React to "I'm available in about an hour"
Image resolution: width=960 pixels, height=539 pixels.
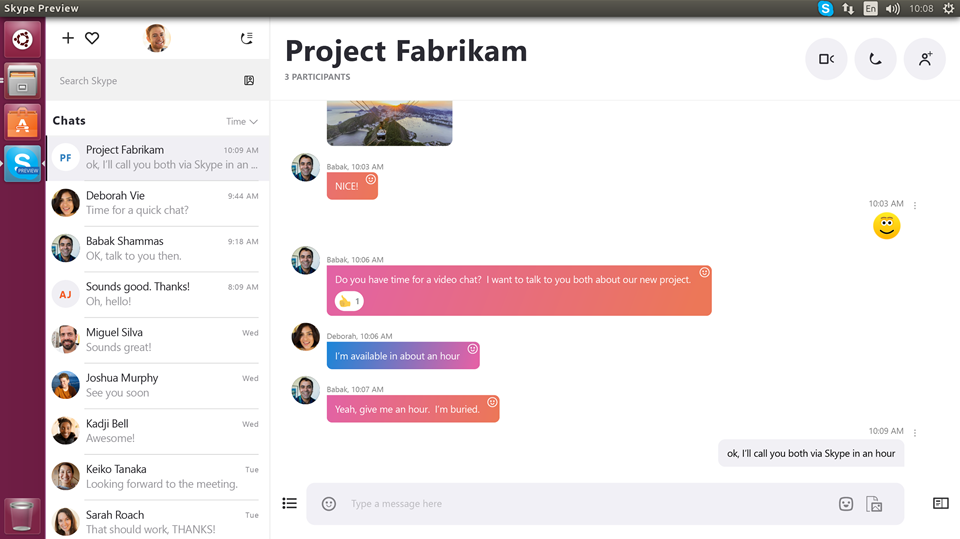coord(472,349)
